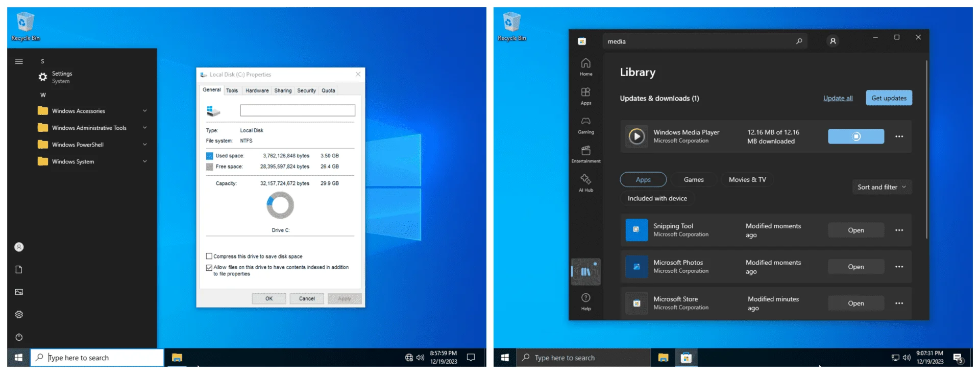Open Gaming section in Store sidebar
Viewport: 980px width, 374px height.
click(x=586, y=125)
